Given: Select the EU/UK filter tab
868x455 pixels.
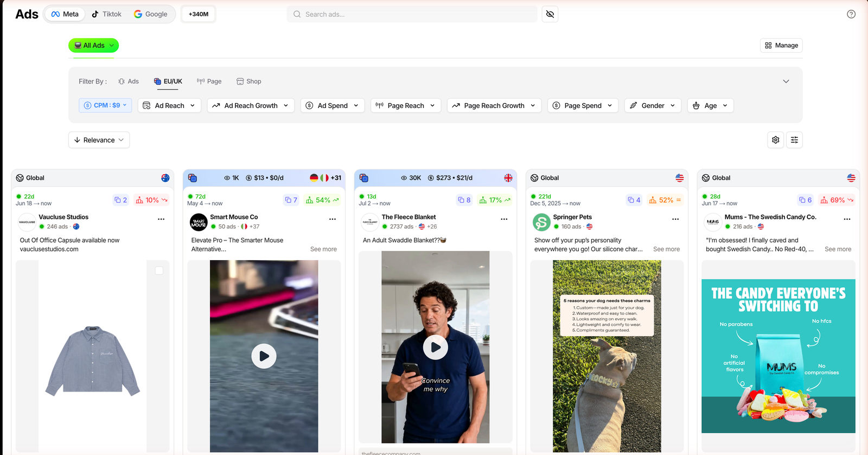Looking at the screenshot, I should tap(168, 81).
